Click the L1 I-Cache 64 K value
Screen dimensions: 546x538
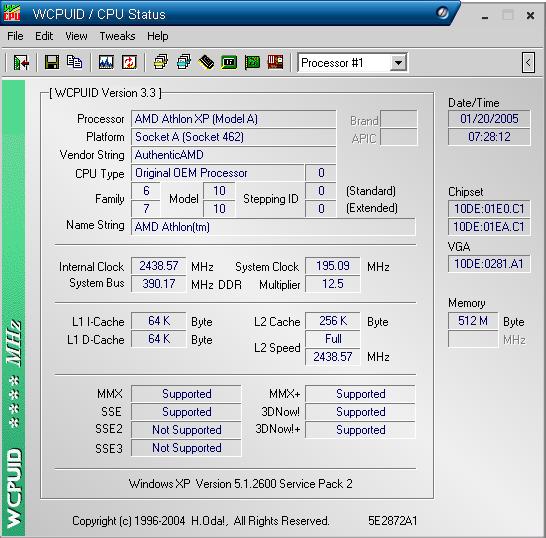158,321
